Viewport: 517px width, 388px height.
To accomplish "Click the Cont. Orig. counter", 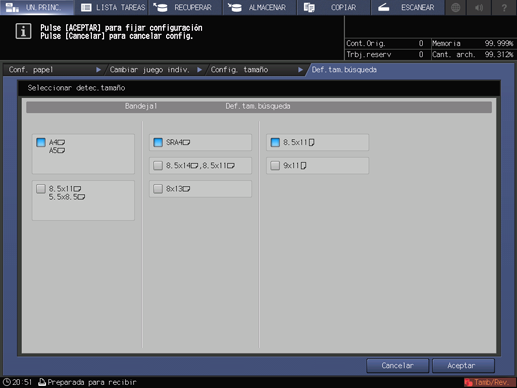I will tap(385, 43).
